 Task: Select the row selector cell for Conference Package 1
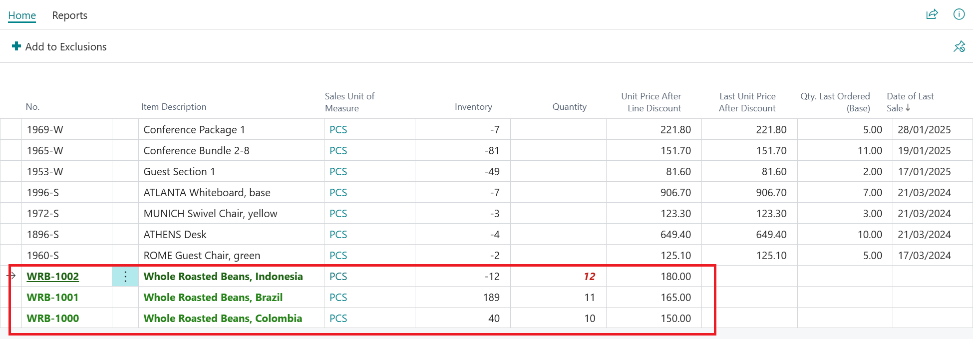click(x=11, y=129)
